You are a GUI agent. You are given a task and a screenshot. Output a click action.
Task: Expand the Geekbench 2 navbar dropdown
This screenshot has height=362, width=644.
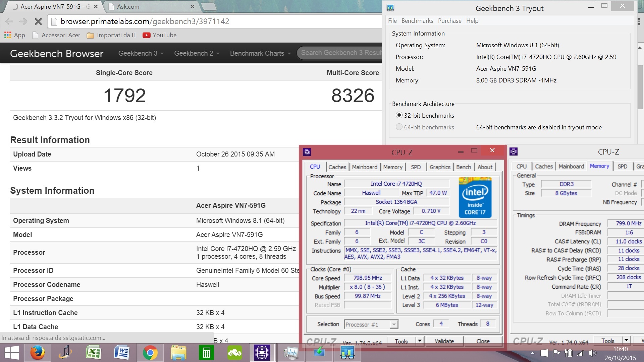coord(197,53)
